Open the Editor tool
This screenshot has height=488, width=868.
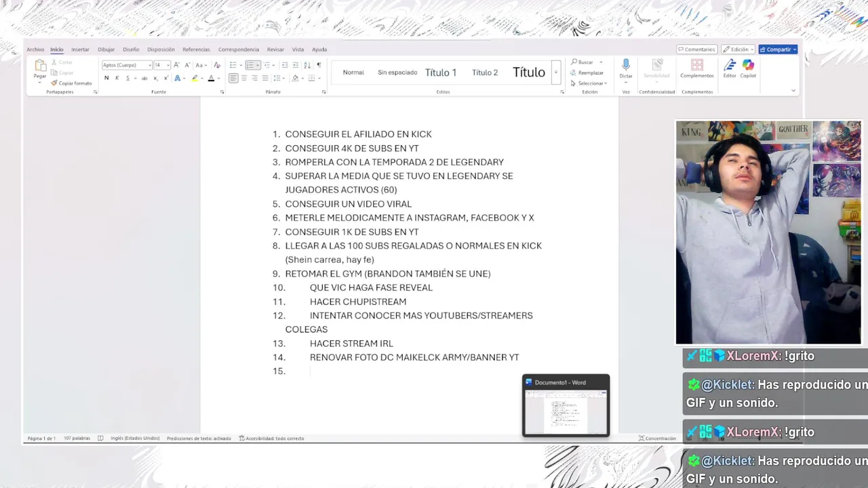[730, 68]
